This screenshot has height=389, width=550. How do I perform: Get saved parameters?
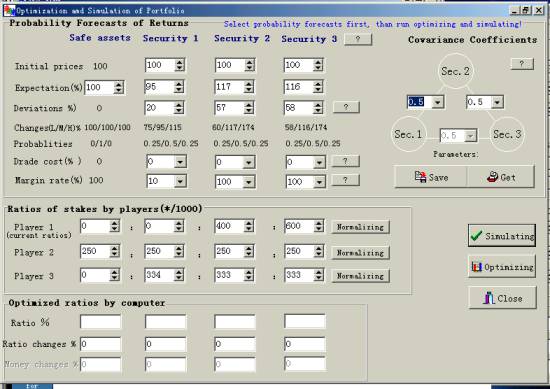[501, 177]
